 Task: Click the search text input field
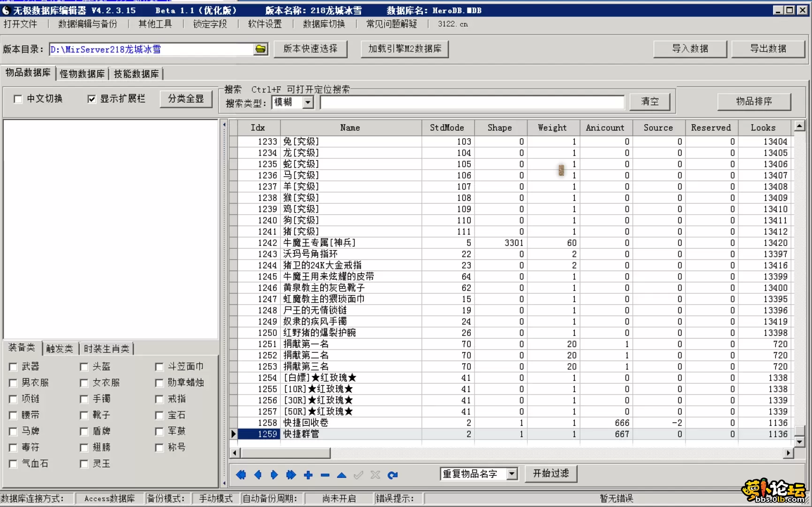pyautogui.click(x=472, y=102)
